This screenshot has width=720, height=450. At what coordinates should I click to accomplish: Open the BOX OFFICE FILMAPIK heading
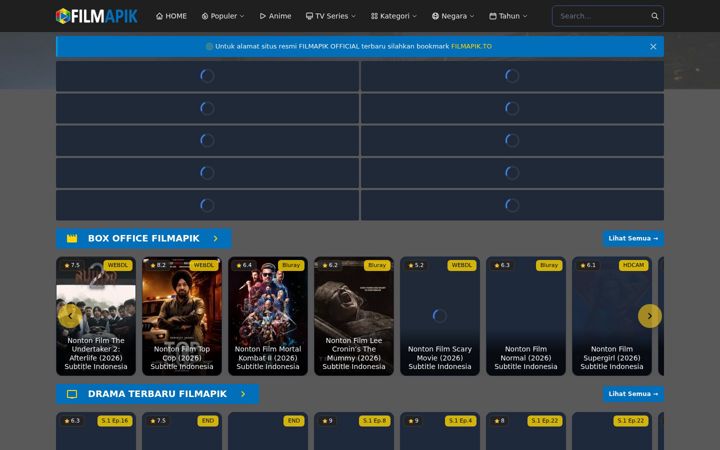pyautogui.click(x=144, y=238)
